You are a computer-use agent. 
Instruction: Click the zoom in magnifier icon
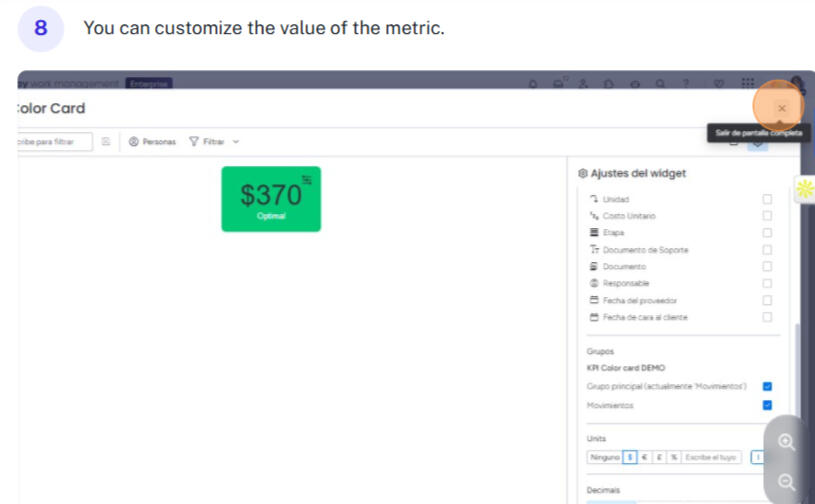(x=787, y=442)
